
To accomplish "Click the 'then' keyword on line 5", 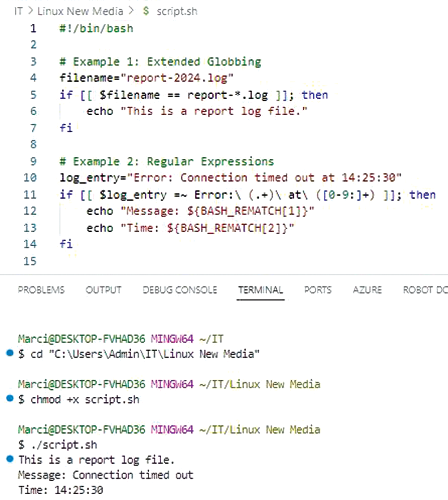I will (x=315, y=95).
